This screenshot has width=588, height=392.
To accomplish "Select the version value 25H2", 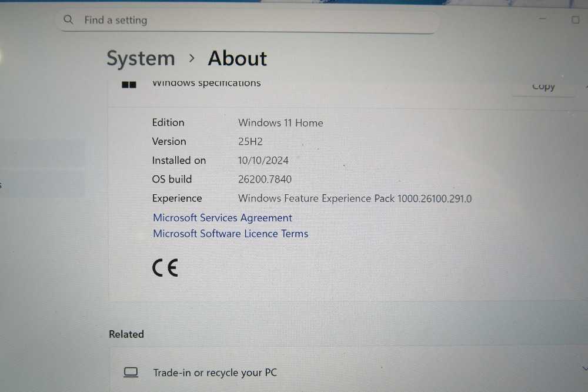I will click(x=250, y=141).
